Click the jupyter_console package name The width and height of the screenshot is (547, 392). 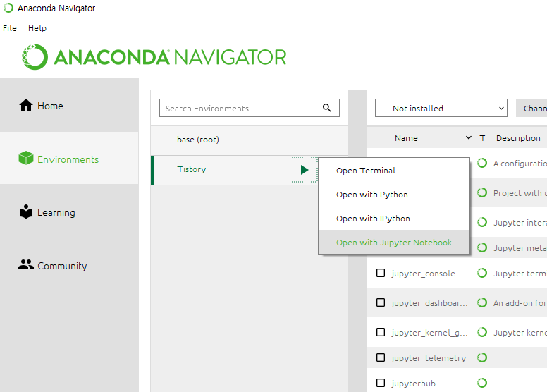pos(423,274)
